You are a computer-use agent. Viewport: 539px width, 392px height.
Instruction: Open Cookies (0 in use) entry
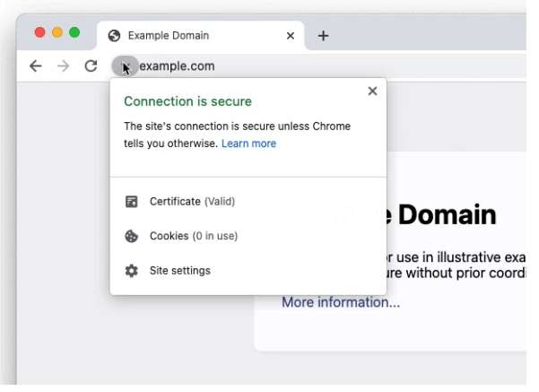[x=193, y=236]
